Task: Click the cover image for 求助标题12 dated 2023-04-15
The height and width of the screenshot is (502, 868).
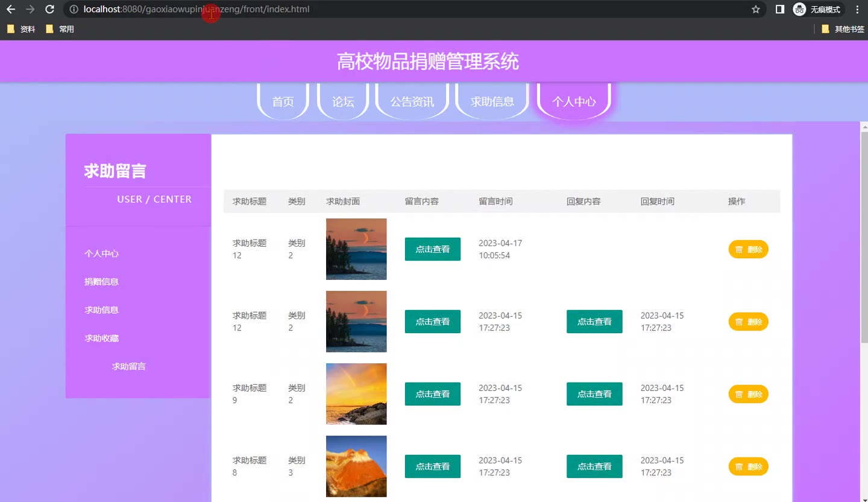Action: [356, 322]
